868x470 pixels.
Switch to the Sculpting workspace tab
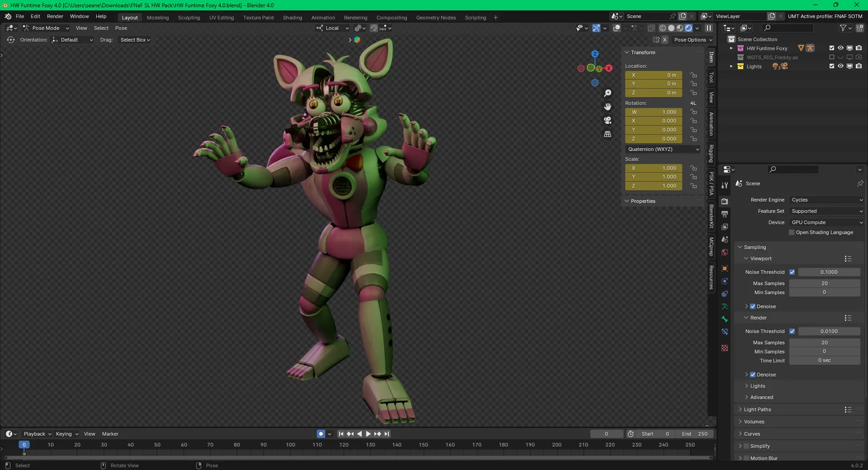coord(189,17)
